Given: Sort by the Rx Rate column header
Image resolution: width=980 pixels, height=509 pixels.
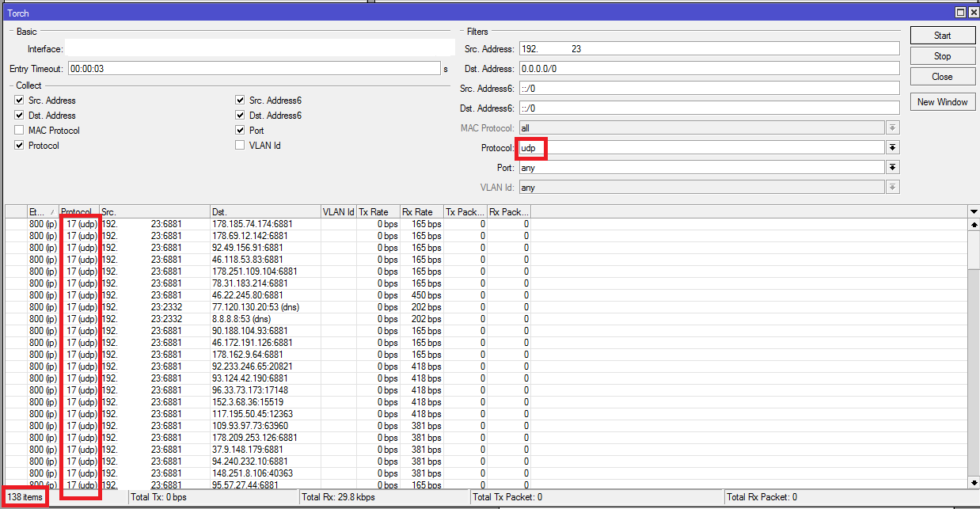Looking at the screenshot, I should [422, 212].
